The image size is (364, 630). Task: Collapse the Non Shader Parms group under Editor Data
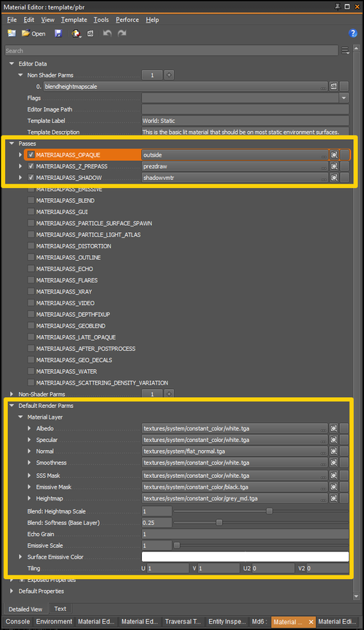20,75
